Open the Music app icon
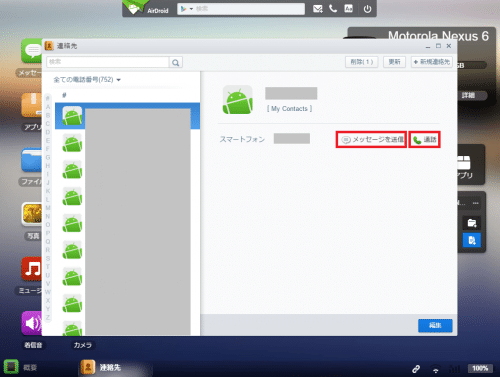500x377 pixels. (x=32, y=269)
